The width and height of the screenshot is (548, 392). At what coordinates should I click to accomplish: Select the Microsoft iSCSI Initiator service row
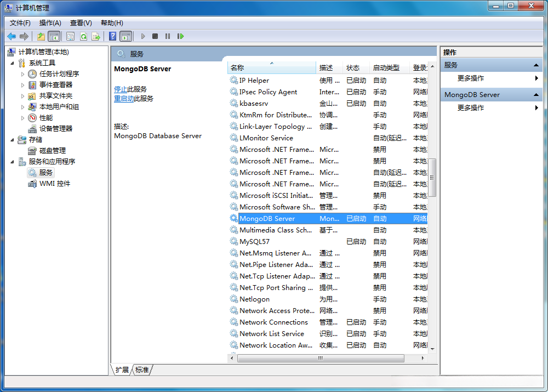coord(328,196)
